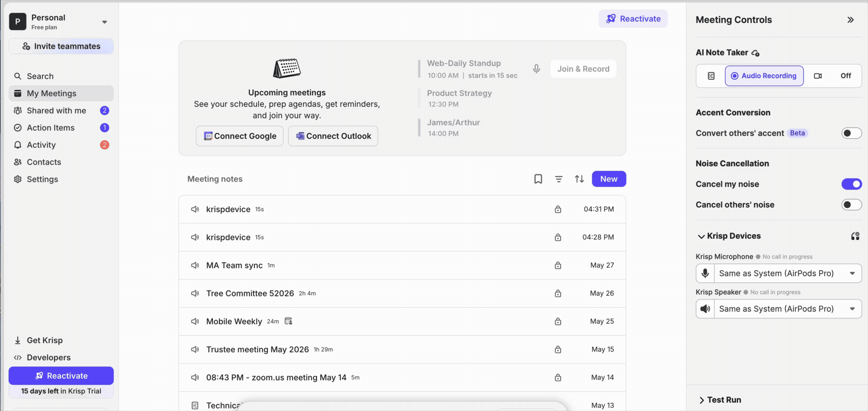
Task: Click speaker icon of krispdevice 04:31 PM
Action: click(195, 210)
